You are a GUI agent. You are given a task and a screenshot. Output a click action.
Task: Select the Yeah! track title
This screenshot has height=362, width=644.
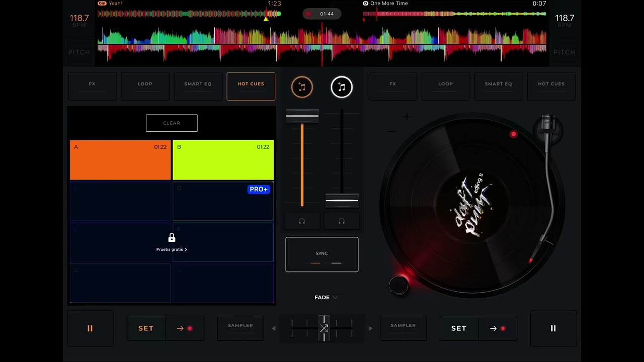tap(115, 4)
